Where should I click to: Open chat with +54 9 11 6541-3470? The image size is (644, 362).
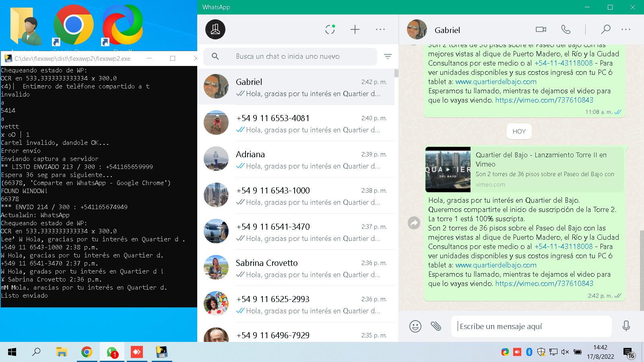point(296,232)
